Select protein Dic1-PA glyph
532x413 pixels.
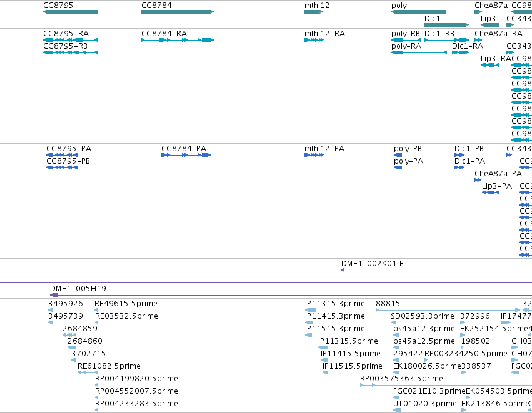tap(459, 167)
